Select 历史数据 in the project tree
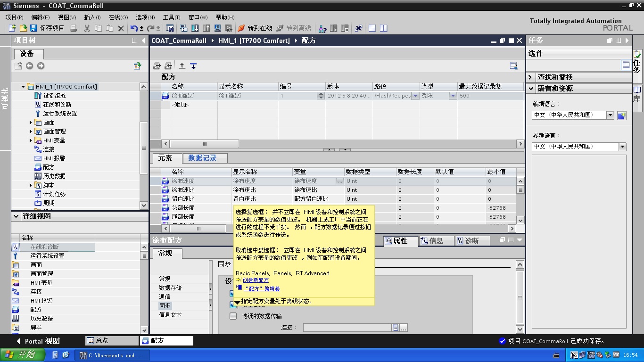Viewport: 644px width, 362px height. click(x=55, y=176)
